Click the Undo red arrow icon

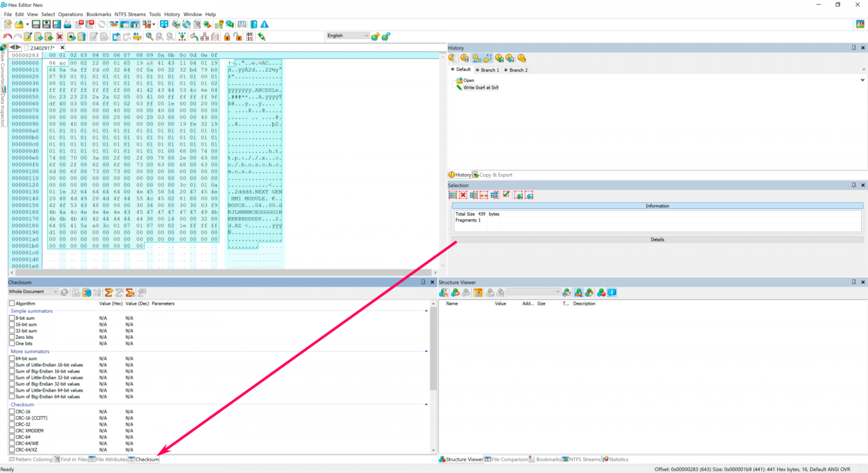pos(8,36)
